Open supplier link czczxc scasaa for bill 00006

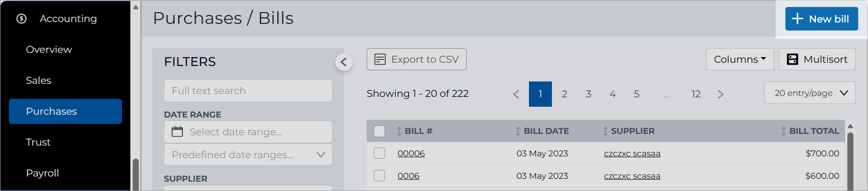pos(632,154)
